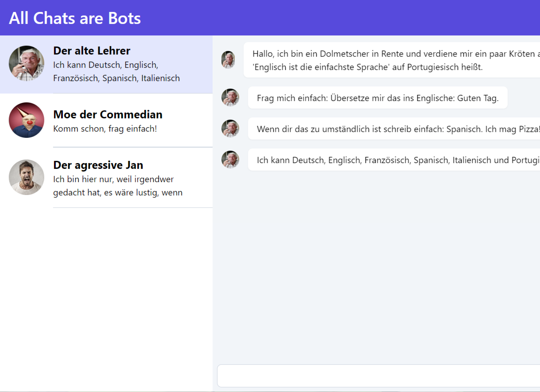Click Moe der Commedian clown avatar

point(26,120)
